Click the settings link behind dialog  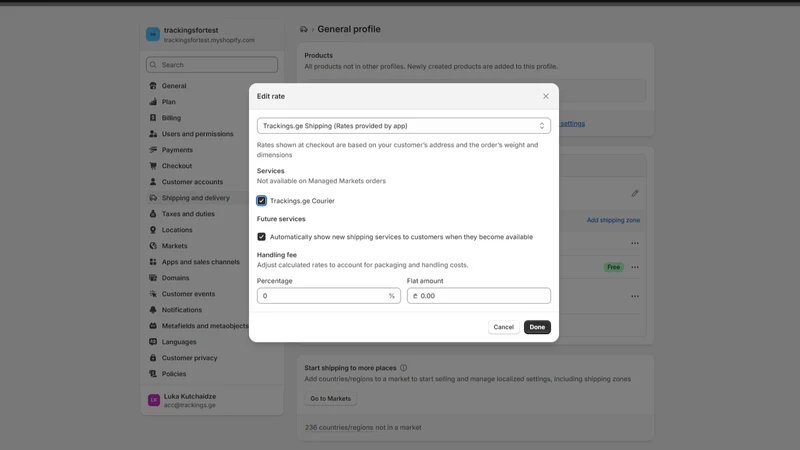tap(572, 123)
